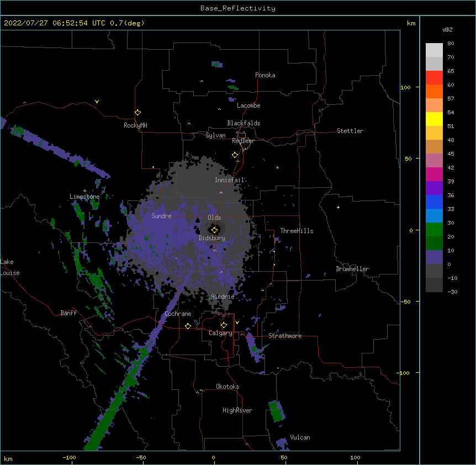This screenshot has width=476, height=465.
Task: Select the magenta 39-42 dBZ legend swatch
Action: (x=434, y=174)
